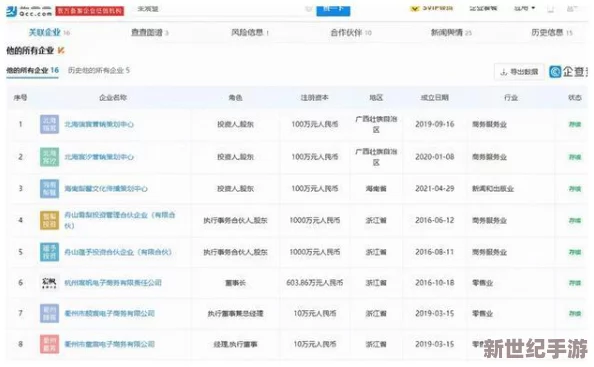Click the 地区 column header

coord(376,98)
